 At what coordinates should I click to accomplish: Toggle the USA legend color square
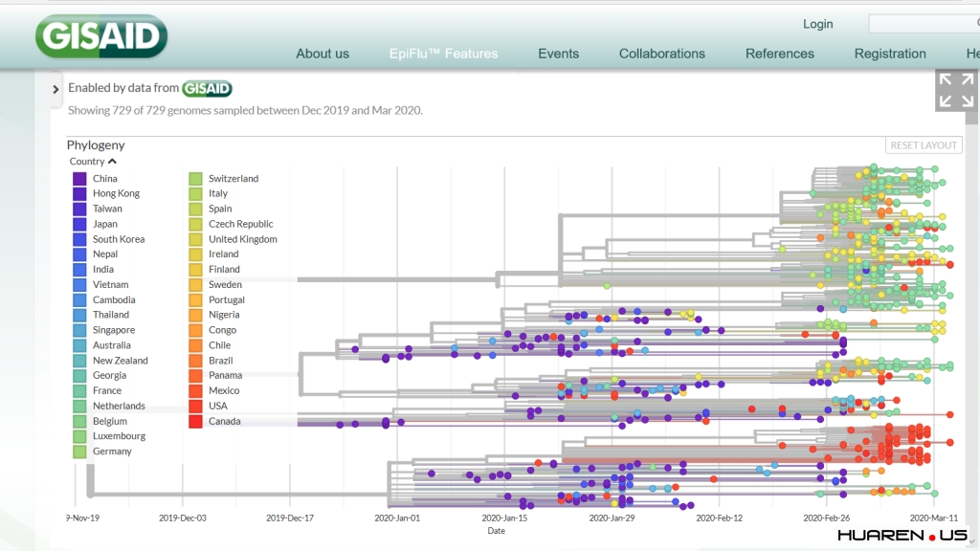195,406
